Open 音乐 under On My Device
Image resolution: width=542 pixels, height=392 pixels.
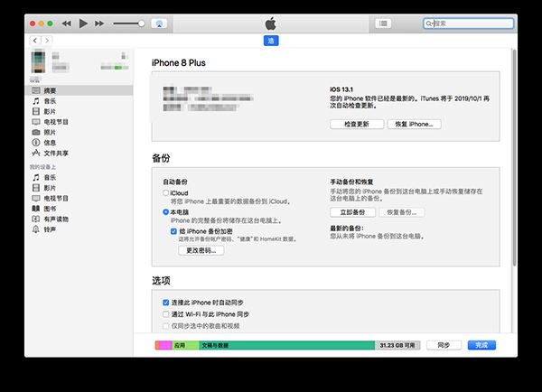pos(79,177)
